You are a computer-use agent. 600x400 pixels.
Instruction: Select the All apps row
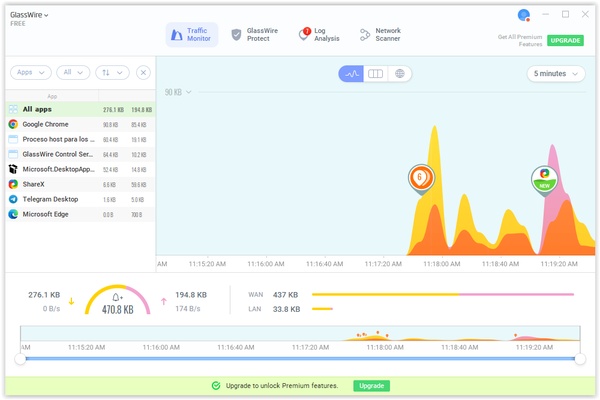pos(78,109)
